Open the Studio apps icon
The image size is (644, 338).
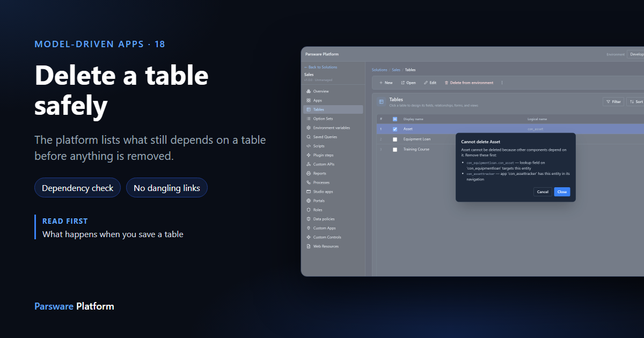pos(309,192)
